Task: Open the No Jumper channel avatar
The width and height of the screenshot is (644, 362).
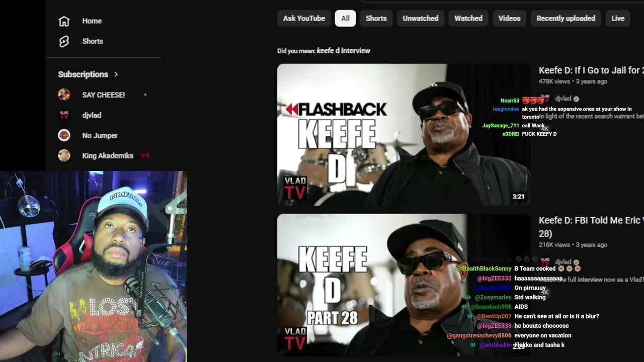Action: tap(64, 135)
